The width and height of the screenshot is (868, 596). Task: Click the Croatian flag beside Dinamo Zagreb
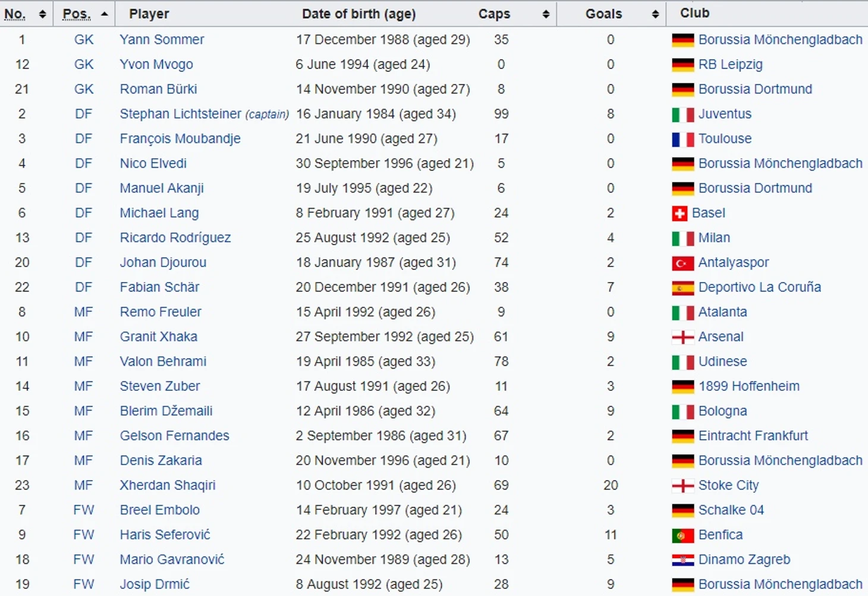683,560
